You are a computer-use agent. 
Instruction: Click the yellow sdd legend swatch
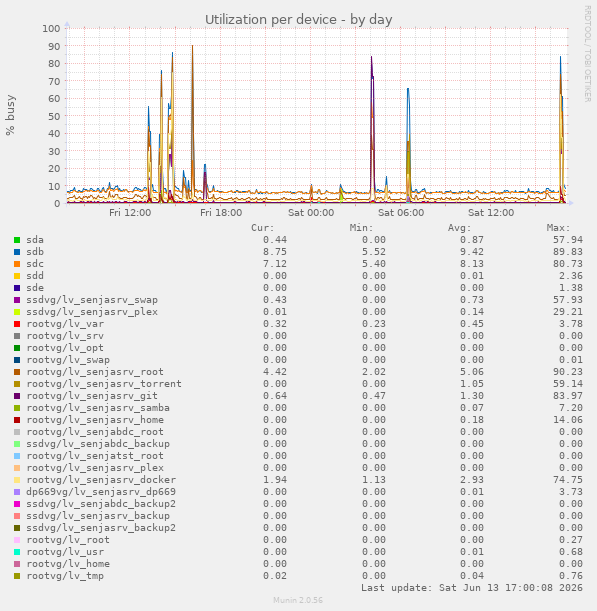pyautogui.click(x=17, y=276)
